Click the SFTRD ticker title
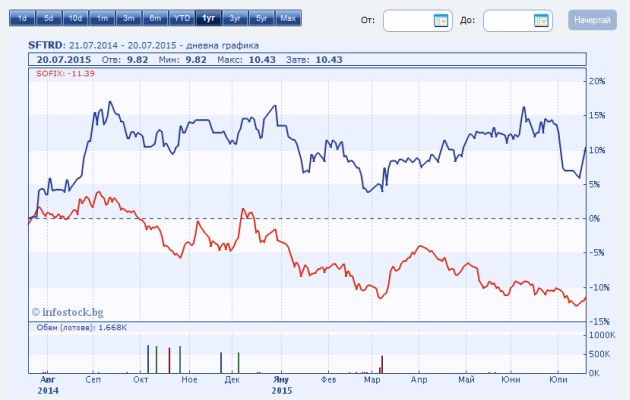Image resolution: width=630 pixels, height=400 pixels. pos(46,45)
